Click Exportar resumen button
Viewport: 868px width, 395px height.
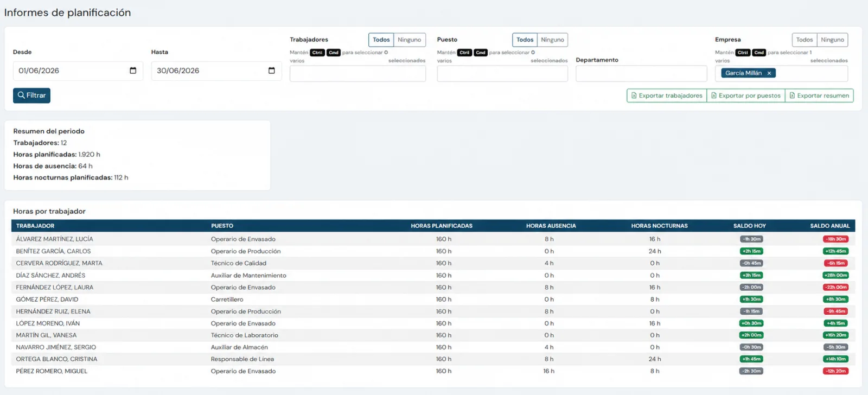tap(819, 95)
